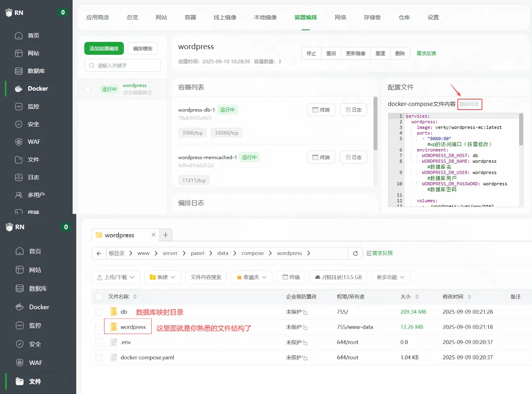Expand the 新建 dropdown

coord(163,277)
